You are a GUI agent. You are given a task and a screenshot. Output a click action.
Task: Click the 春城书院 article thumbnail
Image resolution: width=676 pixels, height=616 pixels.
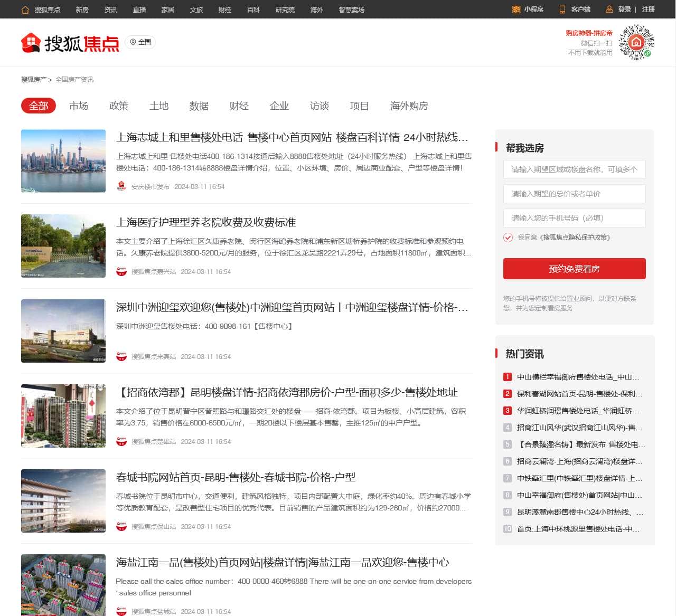pyautogui.click(x=63, y=500)
